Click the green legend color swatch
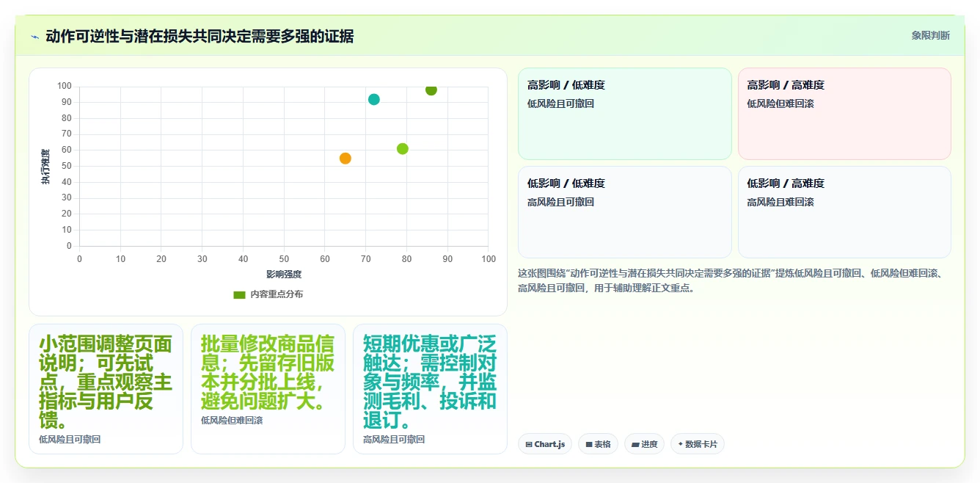Viewport: 980px width, 483px height. click(239, 294)
